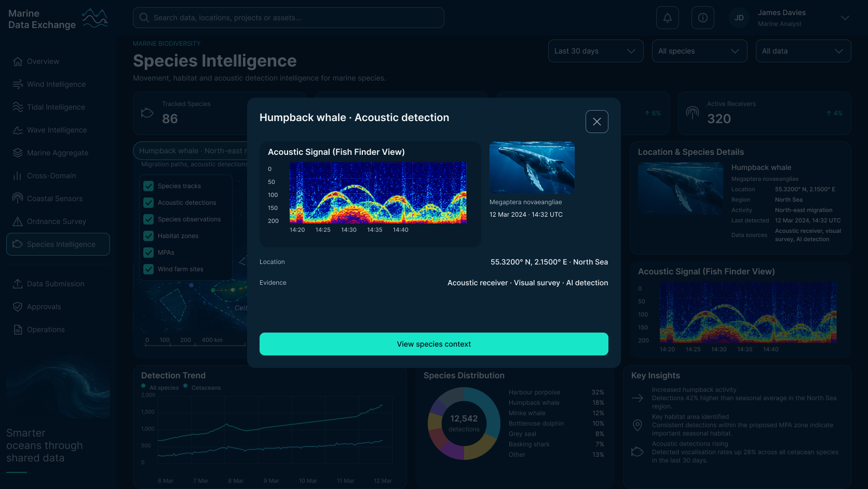868x489 pixels.
Task: Click the Active Receivers antenna icon
Action: click(693, 113)
